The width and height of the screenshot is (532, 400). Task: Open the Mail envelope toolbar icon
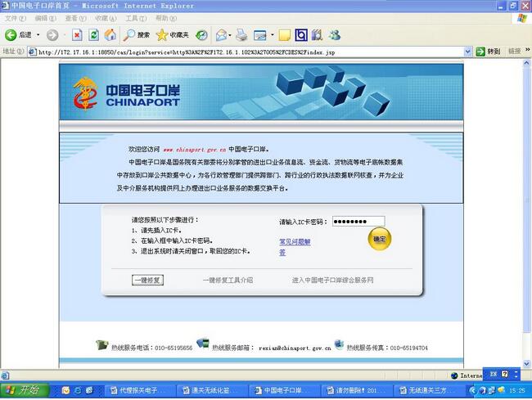click(221, 35)
